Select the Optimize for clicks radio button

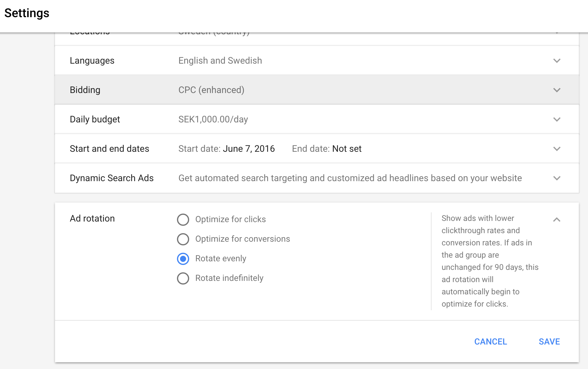point(183,220)
